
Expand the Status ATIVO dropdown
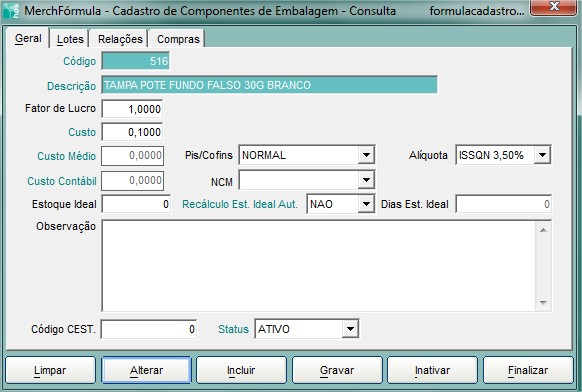(350, 329)
